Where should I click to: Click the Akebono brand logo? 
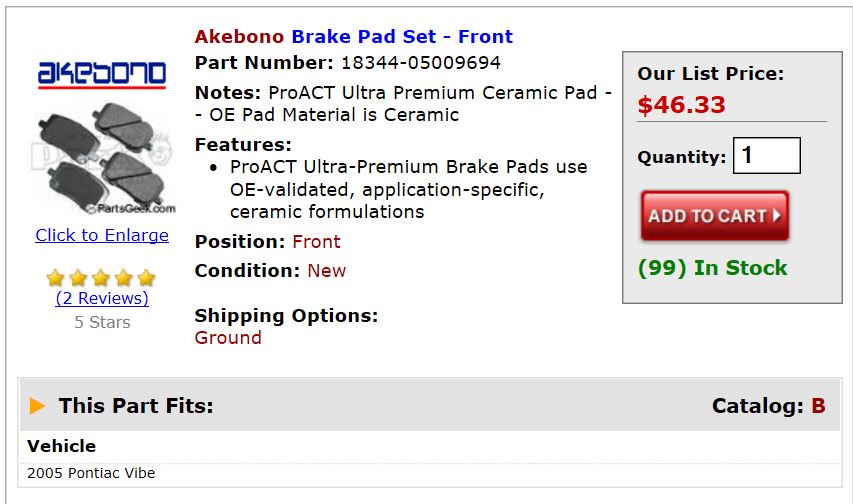102,73
